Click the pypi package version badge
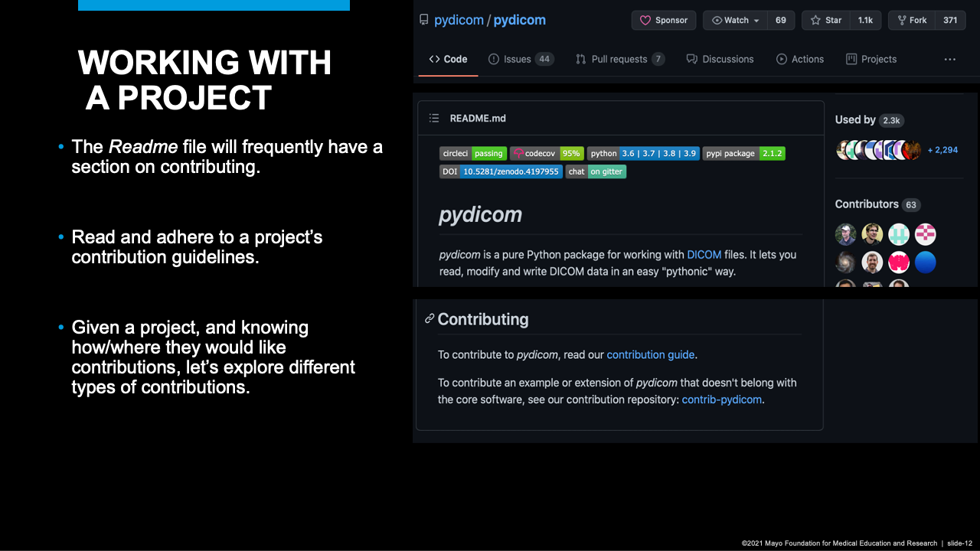 click(x=743, y=153)
